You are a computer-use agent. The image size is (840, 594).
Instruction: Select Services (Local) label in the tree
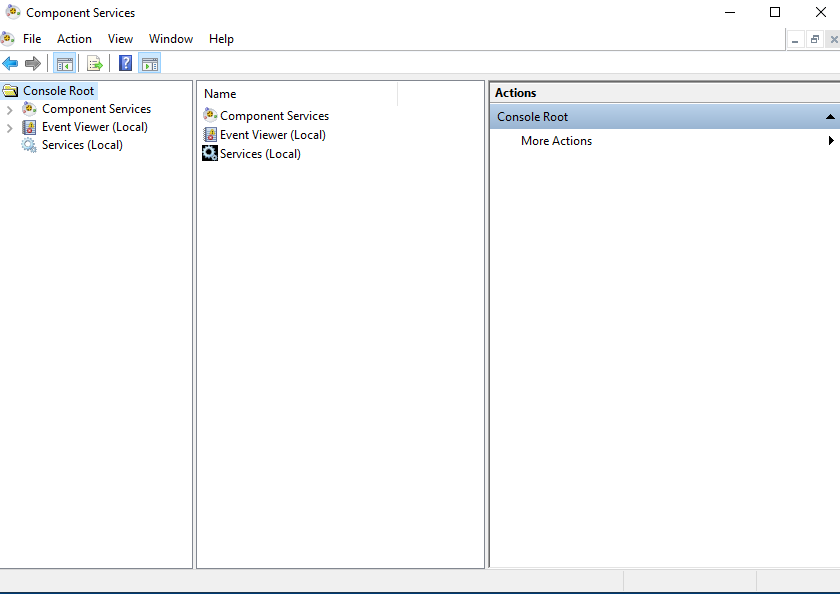point(82,145)
